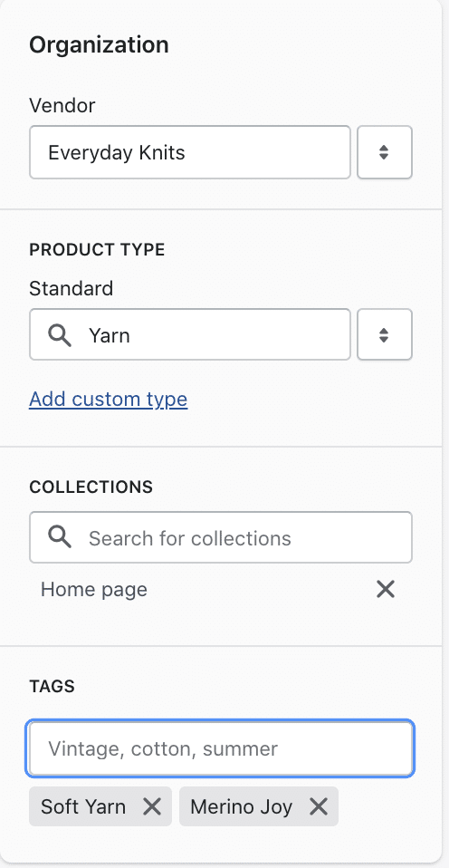The height and width of the screenshot is (868, 449).
Task: Click the Organization heading
Action: coord(99,44)
